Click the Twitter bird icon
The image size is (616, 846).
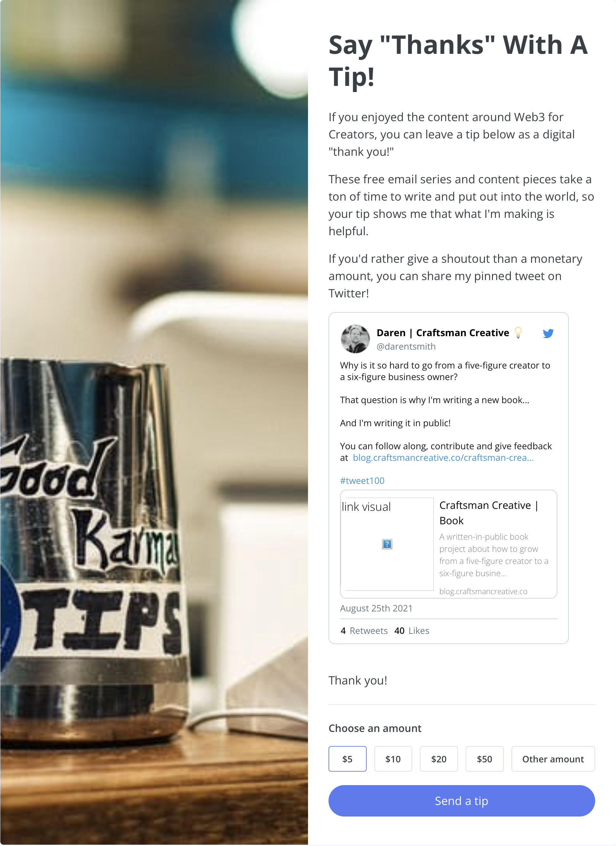tap(548, 333)
